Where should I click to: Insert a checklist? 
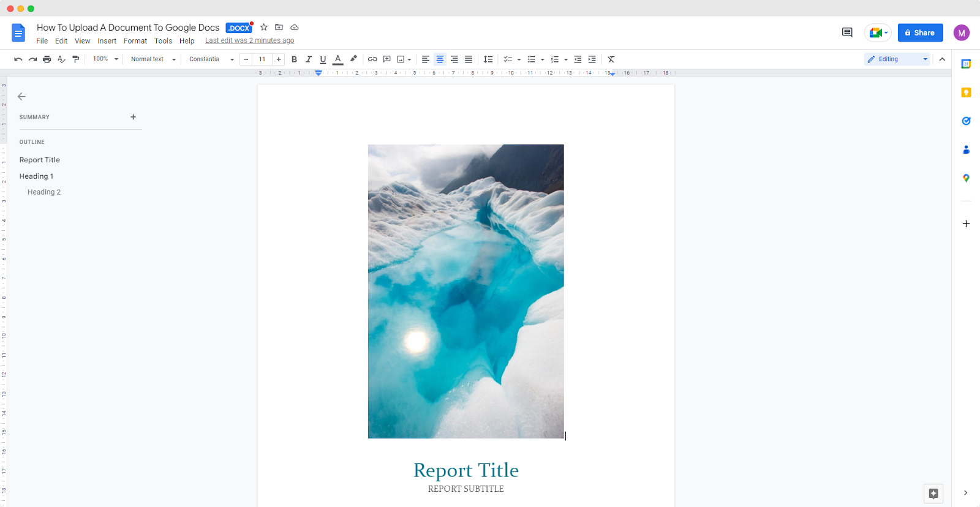(x=508, y=59)
